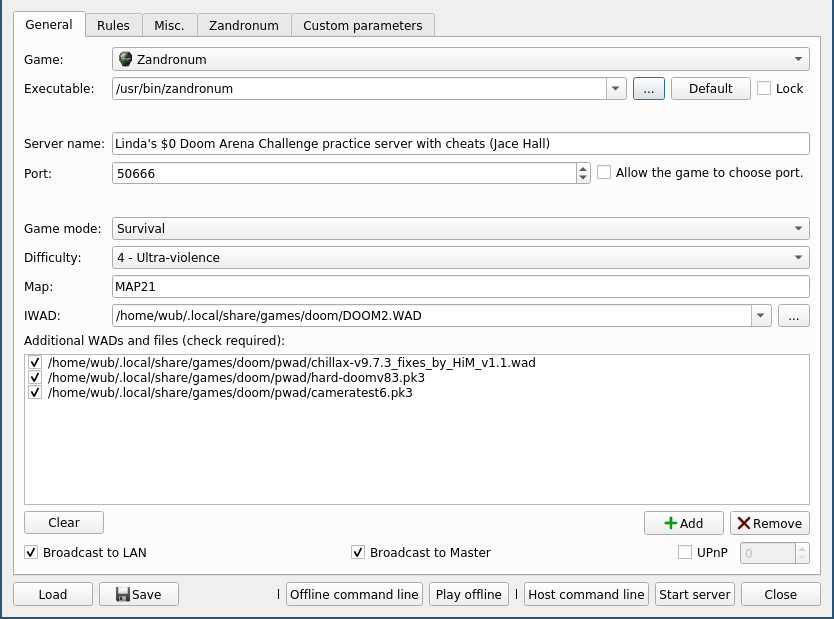Image resolution: width=834 pixels, height=619 pixels.
Task: Open the Game mode dropdown showing Survival
Action: (460, 229)
